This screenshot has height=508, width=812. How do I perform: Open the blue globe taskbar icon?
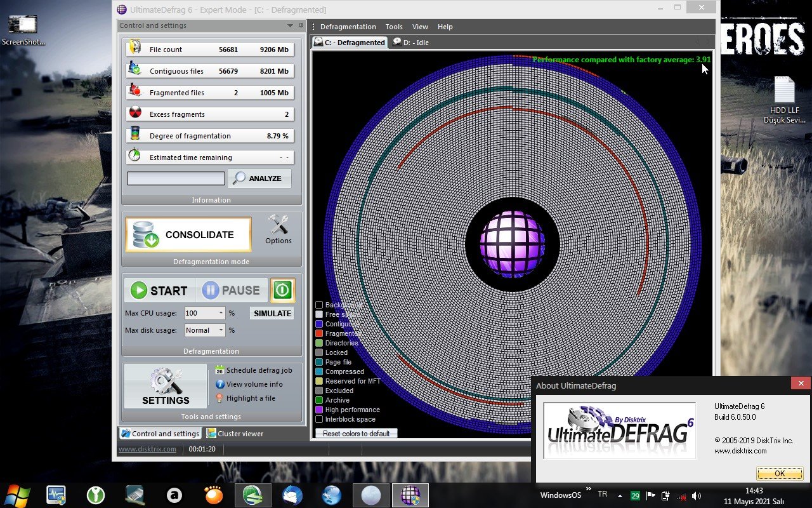coord(332,495)
